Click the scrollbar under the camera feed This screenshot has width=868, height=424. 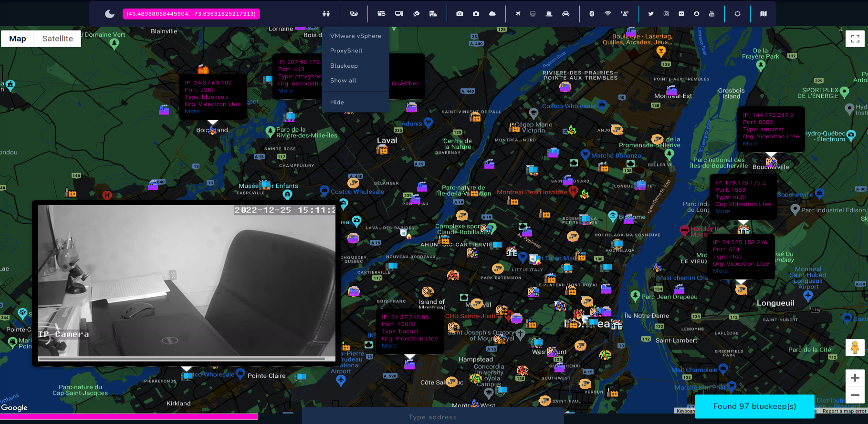coord(181,359)
